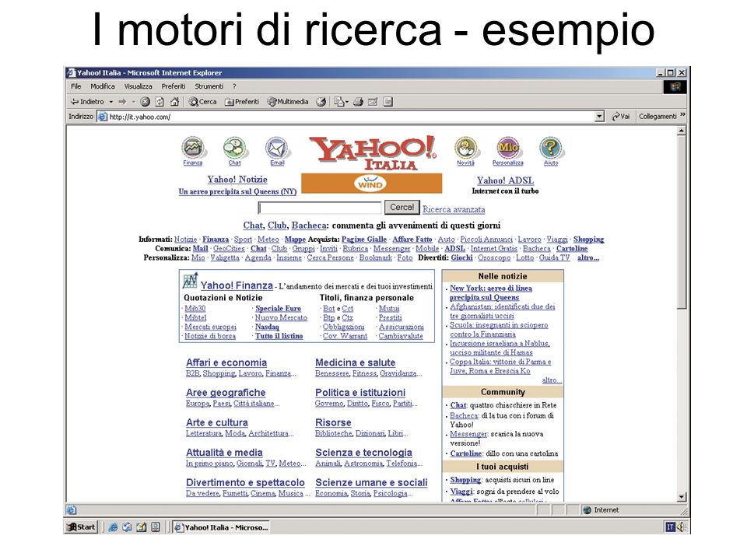The width and height of the screenshot is (747, 560).
Task: Open the Yahoo! Notizie link
Action: pos(237,179)
